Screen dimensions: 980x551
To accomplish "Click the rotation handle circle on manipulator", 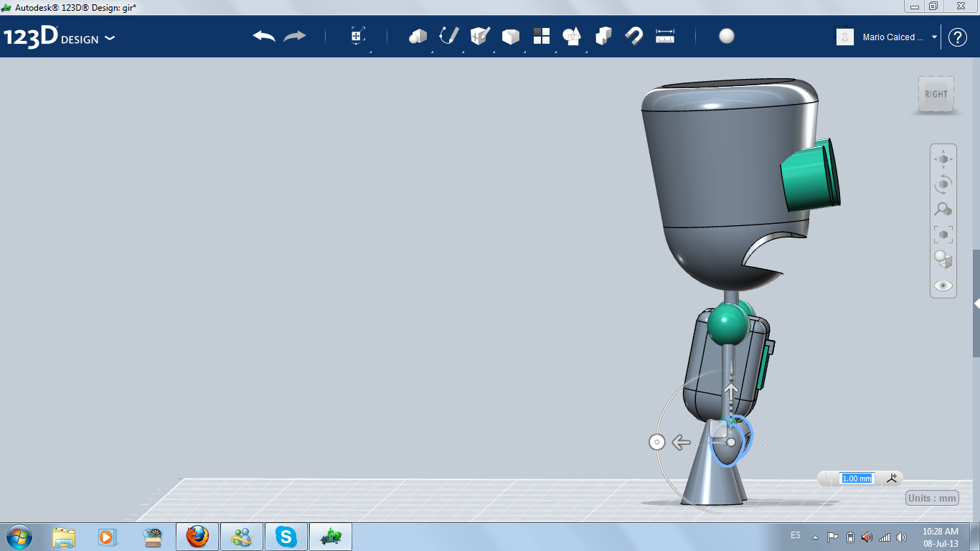I will point(656,442).
